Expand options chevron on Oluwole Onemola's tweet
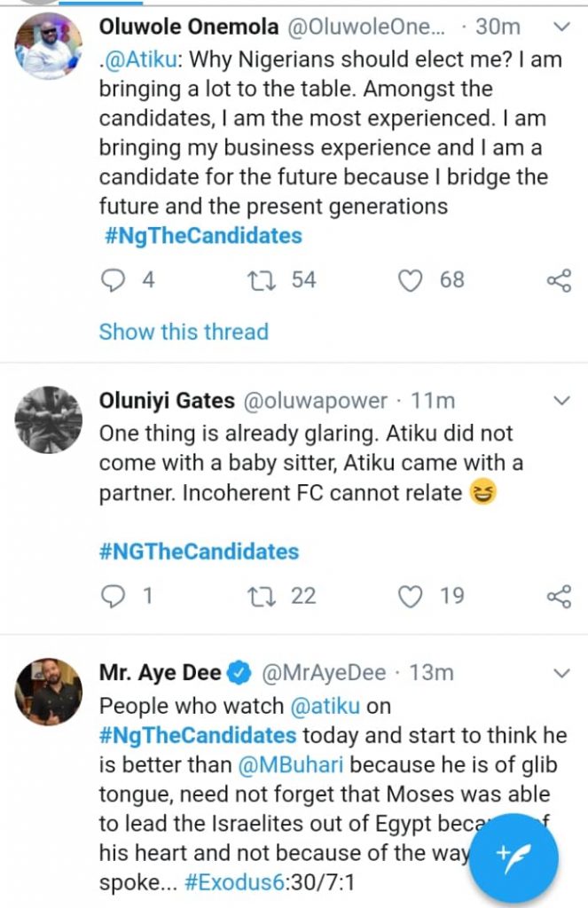 pos(561,28)
